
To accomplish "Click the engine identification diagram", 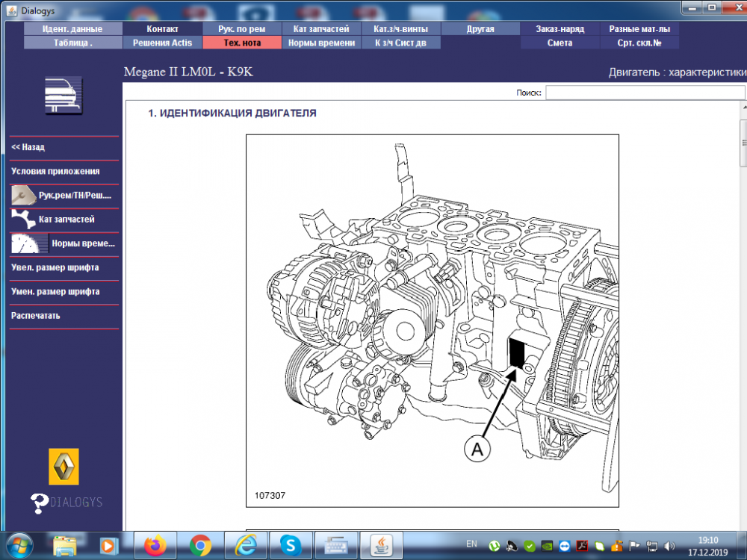I will pyautogui.click(x=432, y=320).
